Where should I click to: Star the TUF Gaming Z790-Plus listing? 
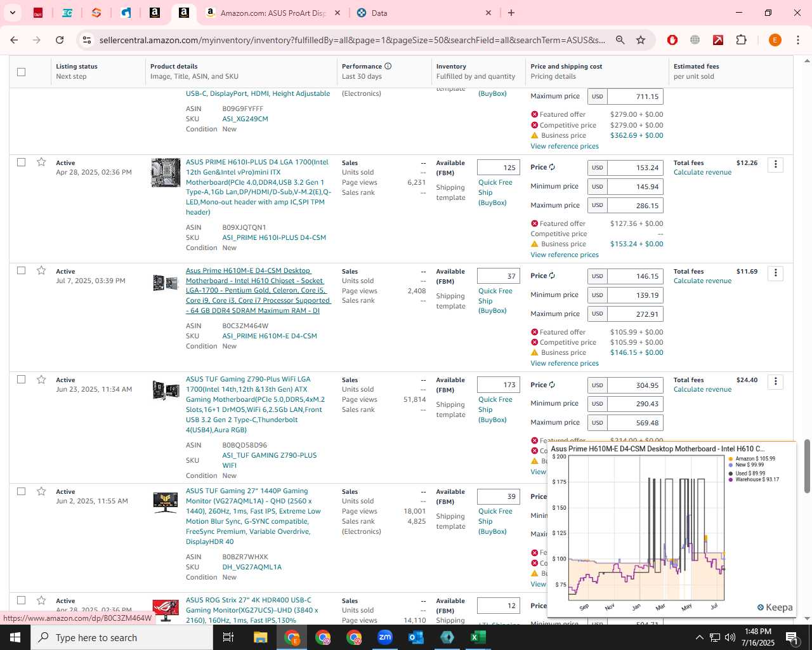tap(41, 379)
